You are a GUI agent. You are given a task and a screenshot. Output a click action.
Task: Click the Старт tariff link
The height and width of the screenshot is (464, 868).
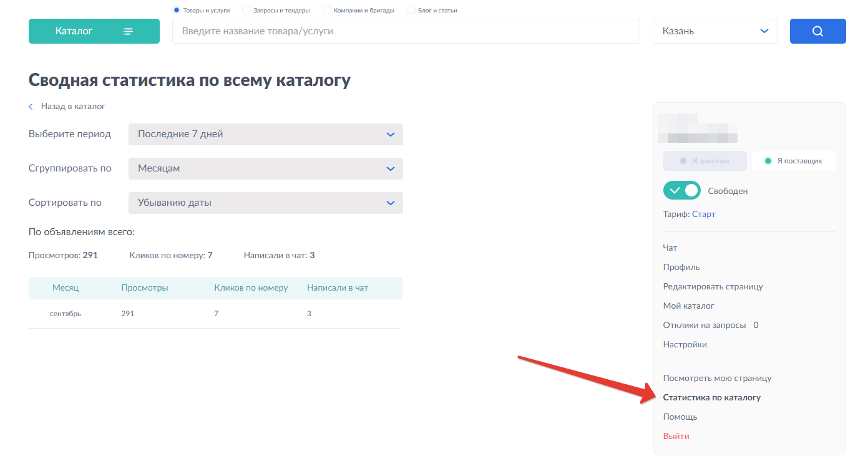point(703,214)
